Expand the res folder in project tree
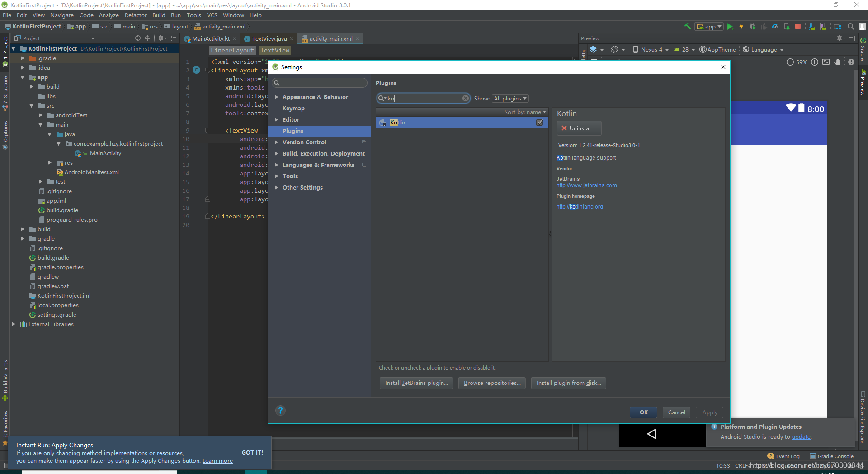Image resolution: width=868 pixels, height=474 pixels. (49, 163)
